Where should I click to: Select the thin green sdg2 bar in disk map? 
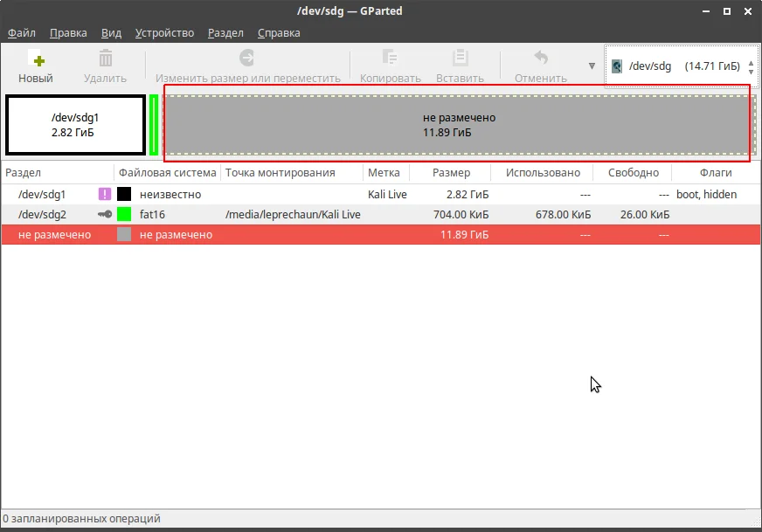[x=154, y=125]
